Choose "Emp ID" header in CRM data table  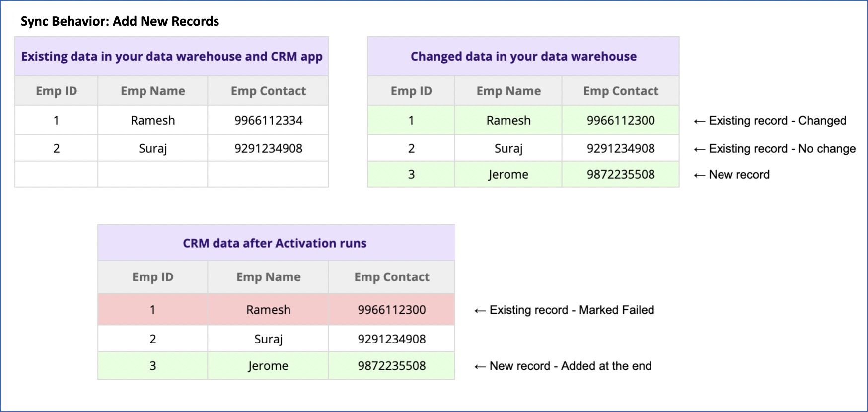(x=153, y=277)
